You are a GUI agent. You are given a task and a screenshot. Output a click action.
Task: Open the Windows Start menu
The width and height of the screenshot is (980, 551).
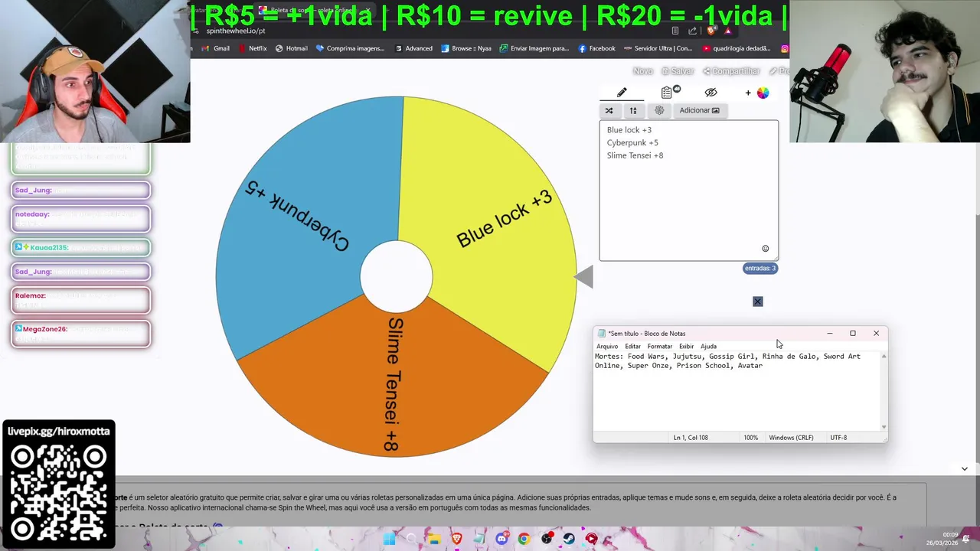click(389, 539)
